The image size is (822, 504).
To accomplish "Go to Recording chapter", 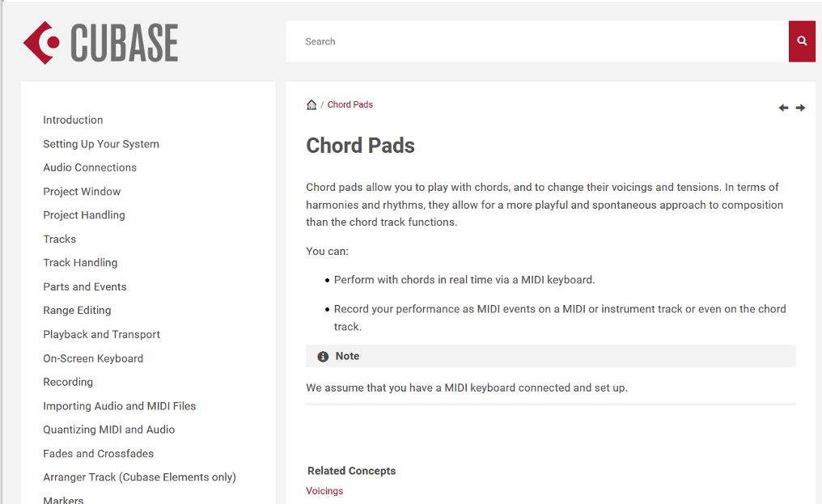I will click(x=68, y=382).
